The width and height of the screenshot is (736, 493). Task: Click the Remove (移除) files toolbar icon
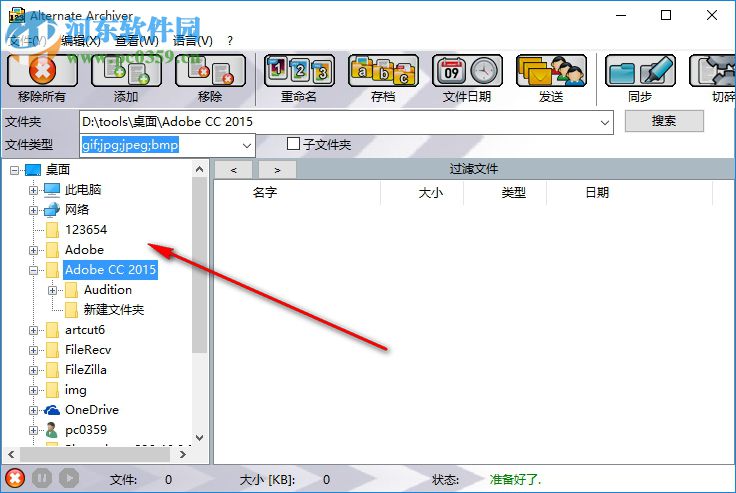tap(210, 71)
